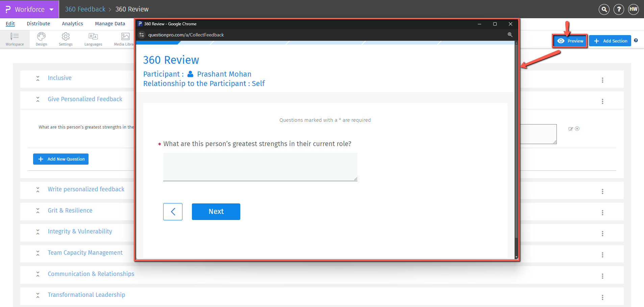Screen dimensions: 644x307
Task: Open the help icon near the avatar
Action: pyautogui.click(x=619, y=9)
